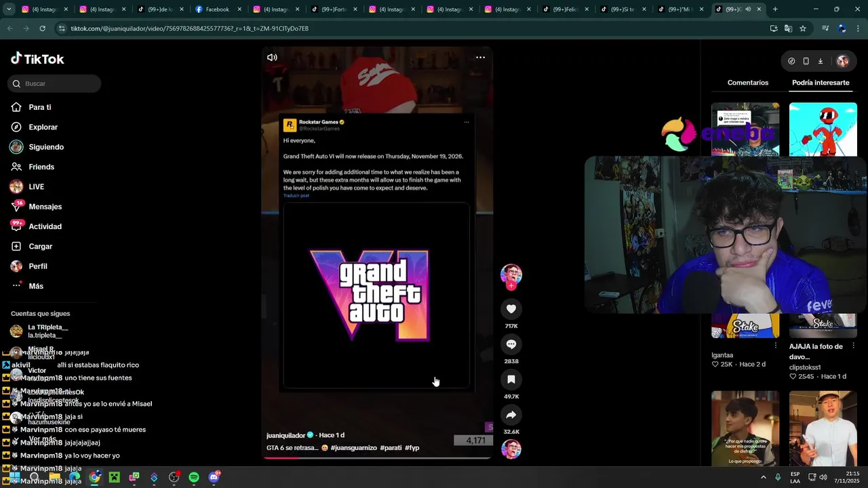Image resolution: width=868 pixels, height=488 pixels.
Task: Open the comments bubble icon
Action: pos(511,344)
